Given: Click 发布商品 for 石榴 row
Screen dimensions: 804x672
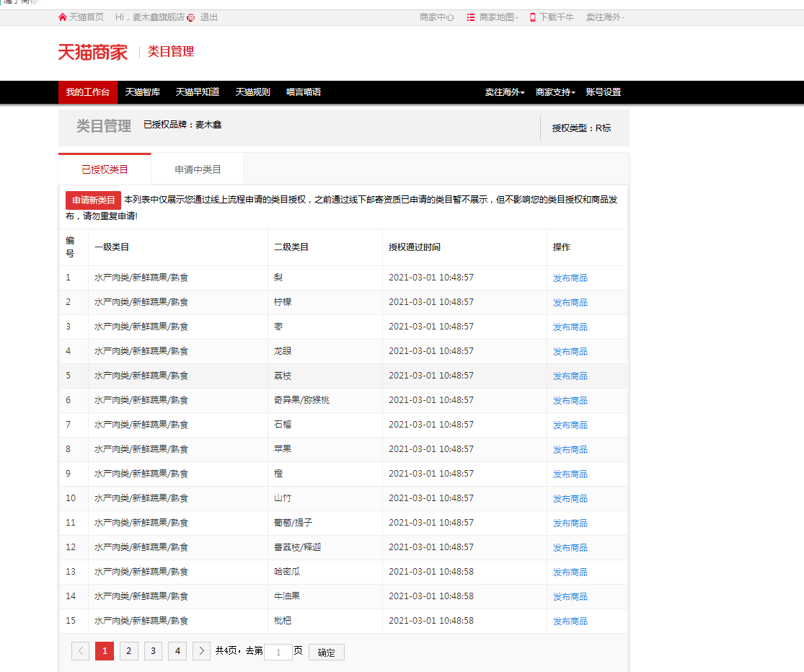Looking at the screenshot, I should pyautogui.click(x=570, y=425).
